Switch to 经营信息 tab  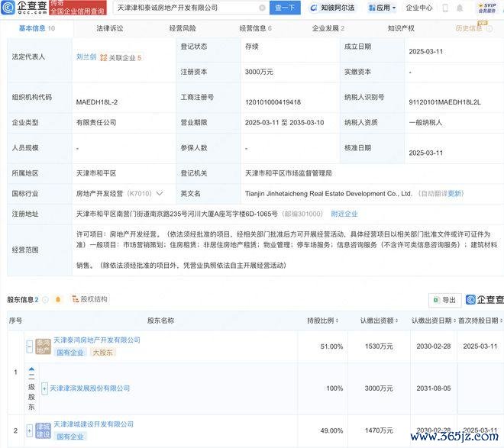tap(256, 28)
